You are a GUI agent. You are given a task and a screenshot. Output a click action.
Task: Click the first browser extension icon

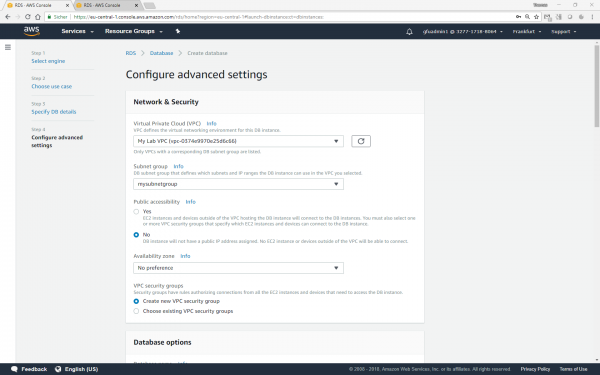coord(547,17)
